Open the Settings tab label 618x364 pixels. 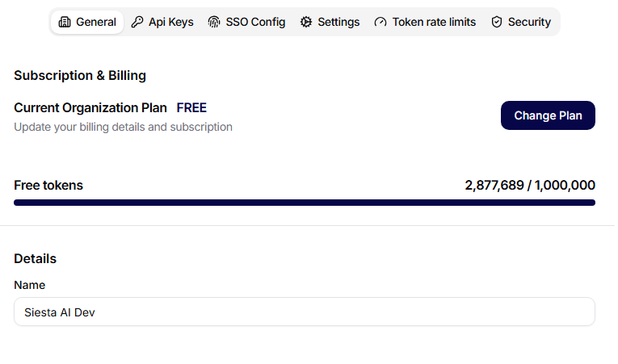pos(338,22)
